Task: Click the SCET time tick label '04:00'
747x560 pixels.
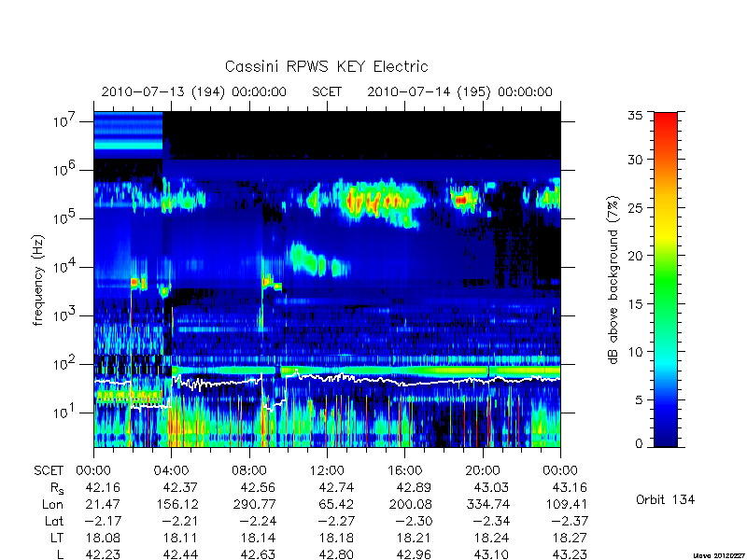Action: (172, 471)
